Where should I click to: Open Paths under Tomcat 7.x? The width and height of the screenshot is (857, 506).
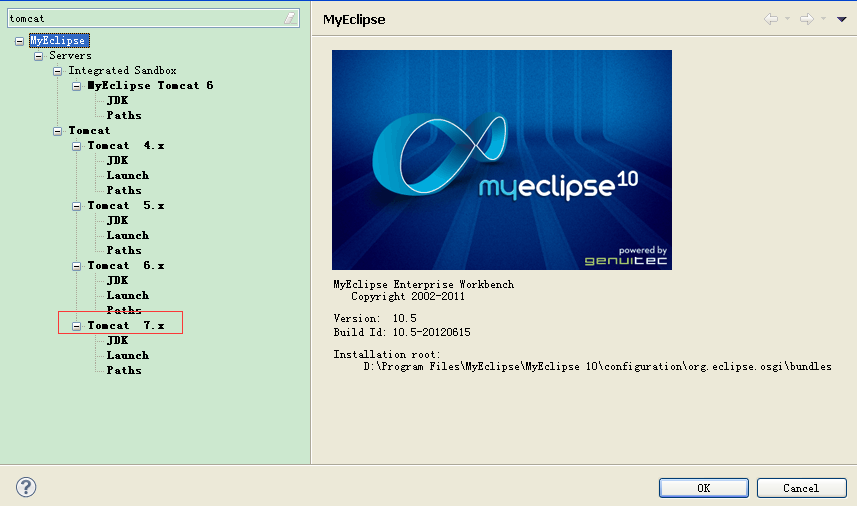(124, 370)
